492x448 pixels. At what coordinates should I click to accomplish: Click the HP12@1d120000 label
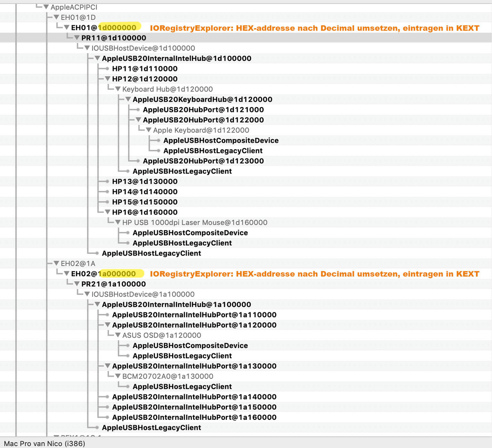click(145, 79)
